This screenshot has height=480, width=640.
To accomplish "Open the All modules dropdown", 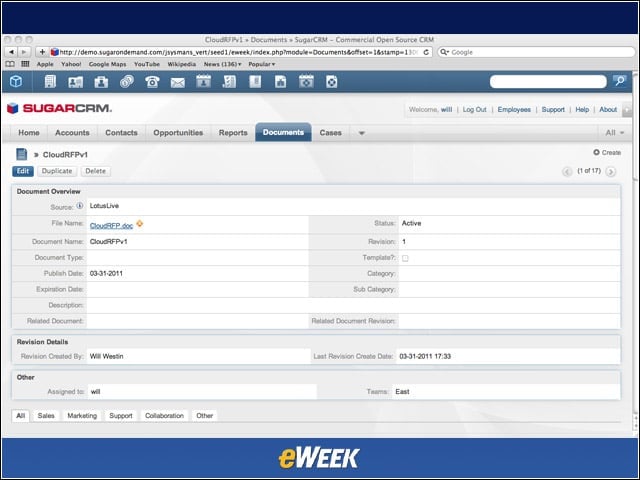I will tap(615, 133).
